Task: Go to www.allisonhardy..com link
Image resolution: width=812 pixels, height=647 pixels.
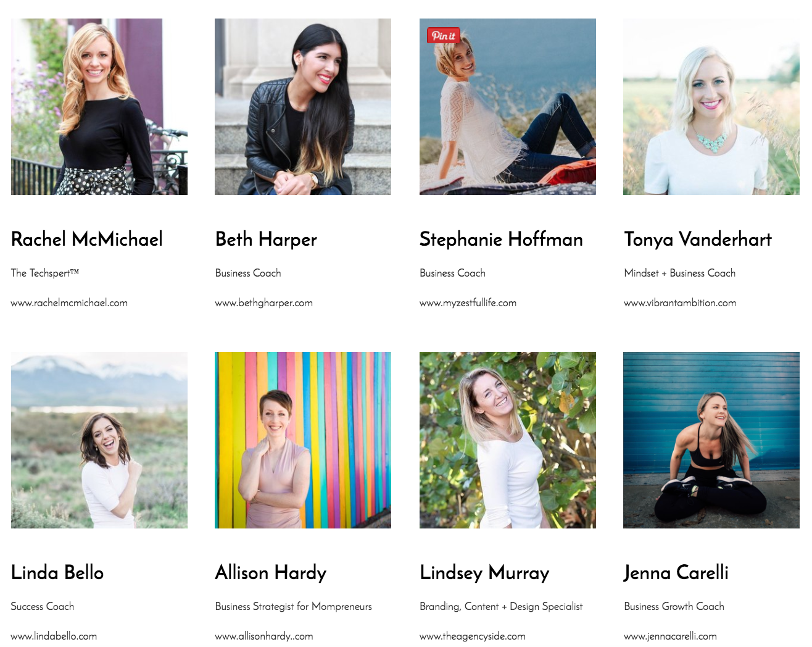Action: point(264,636)
